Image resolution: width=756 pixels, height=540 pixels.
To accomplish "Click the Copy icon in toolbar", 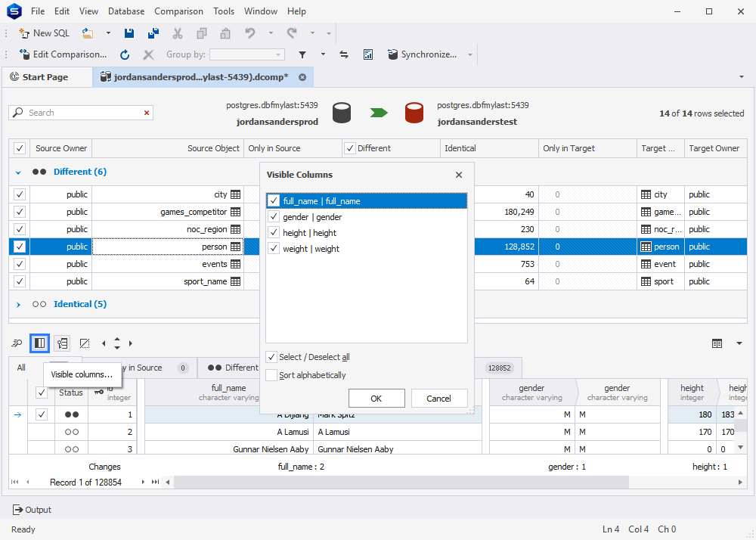I will tap(202, 33).
